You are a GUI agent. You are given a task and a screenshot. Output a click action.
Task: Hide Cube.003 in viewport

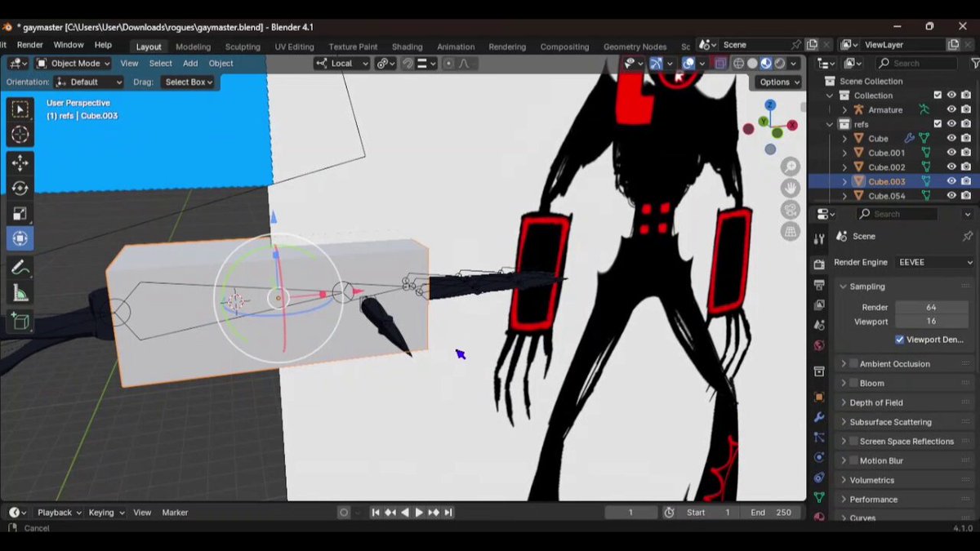point(951,181)
